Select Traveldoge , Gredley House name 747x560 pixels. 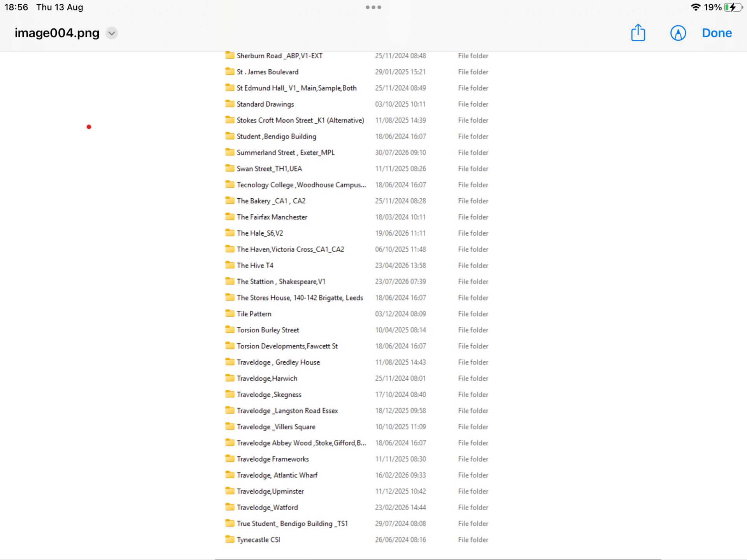click(x=278, y=362)
